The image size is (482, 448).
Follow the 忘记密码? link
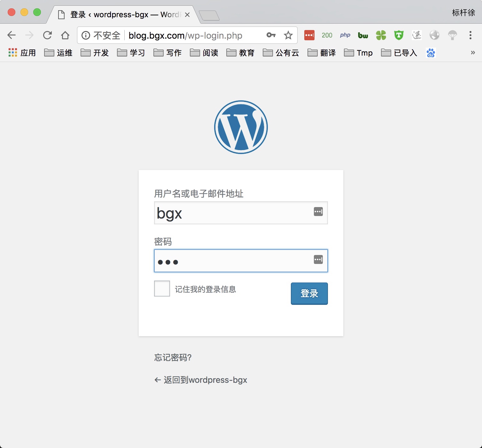[173, 357]
